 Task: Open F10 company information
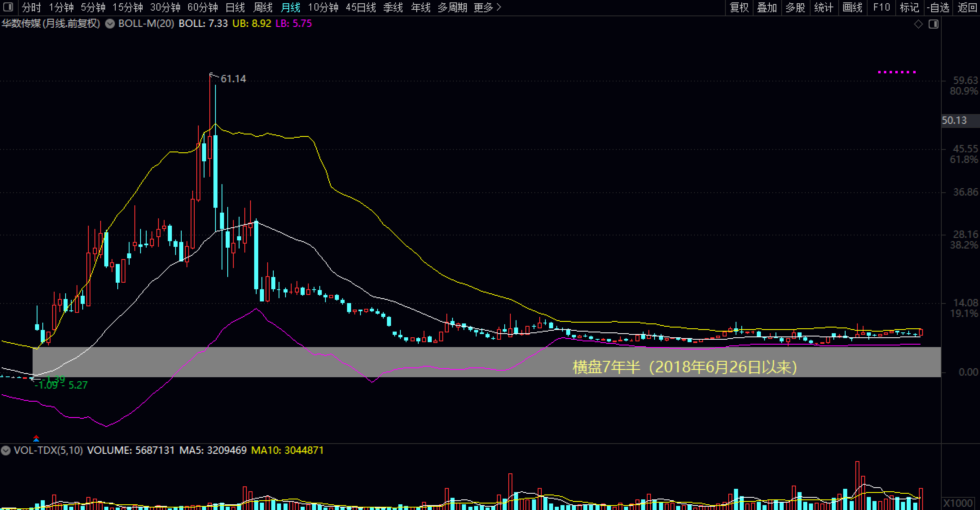pos(881,7)
